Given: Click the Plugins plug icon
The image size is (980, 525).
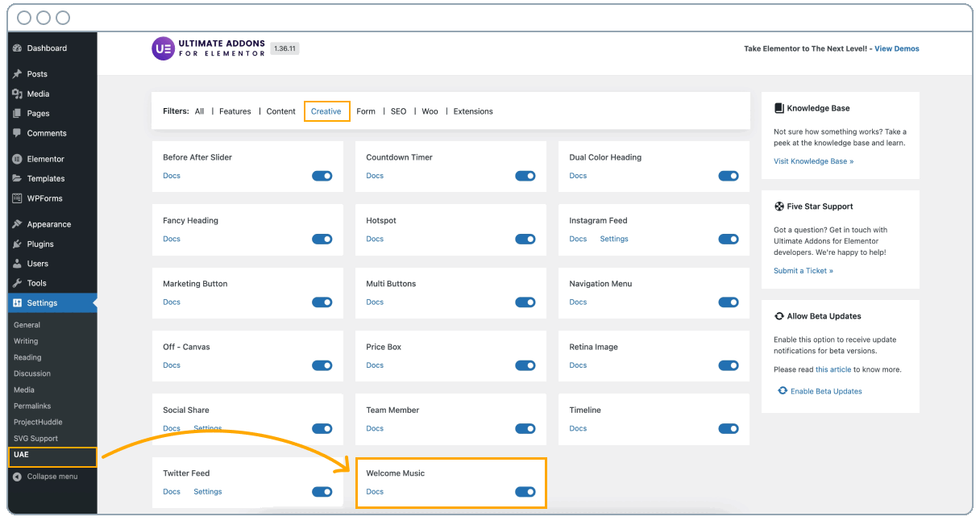Looking at the screenshot, I should tap(18, 244).
